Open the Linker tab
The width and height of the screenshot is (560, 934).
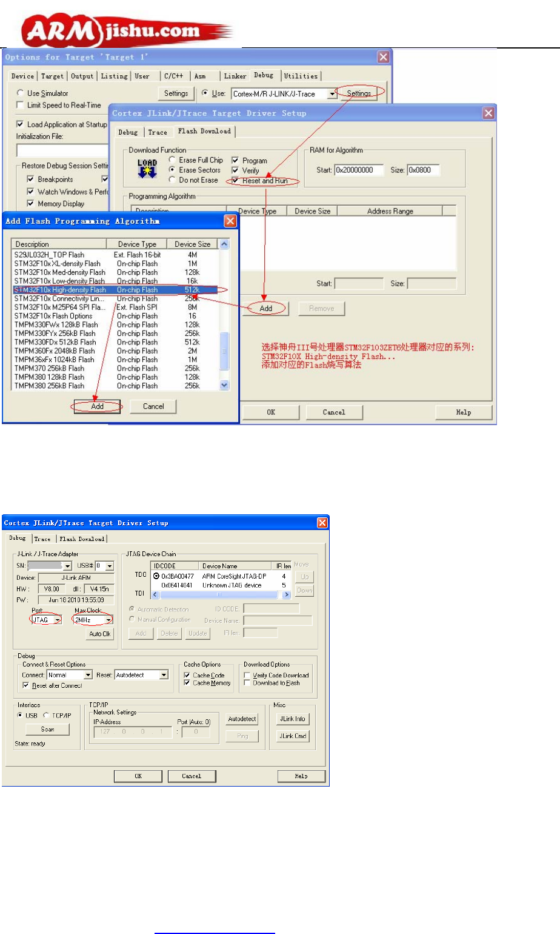(235, 76)
